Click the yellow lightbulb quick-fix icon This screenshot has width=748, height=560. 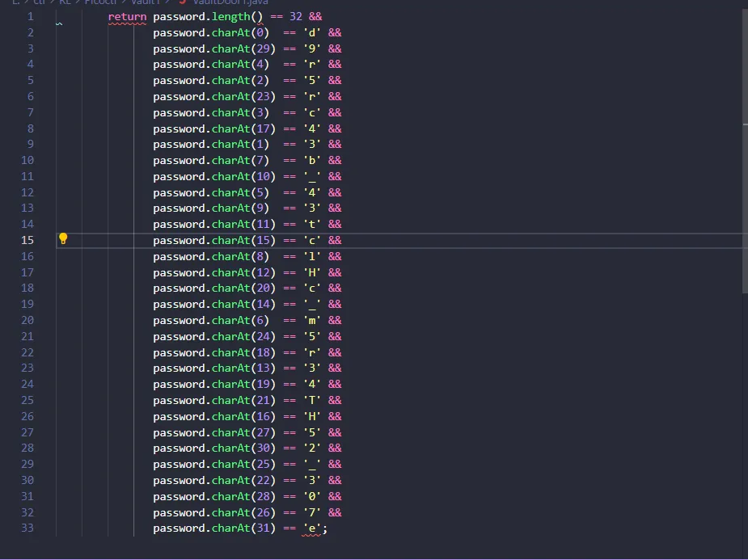63,238
